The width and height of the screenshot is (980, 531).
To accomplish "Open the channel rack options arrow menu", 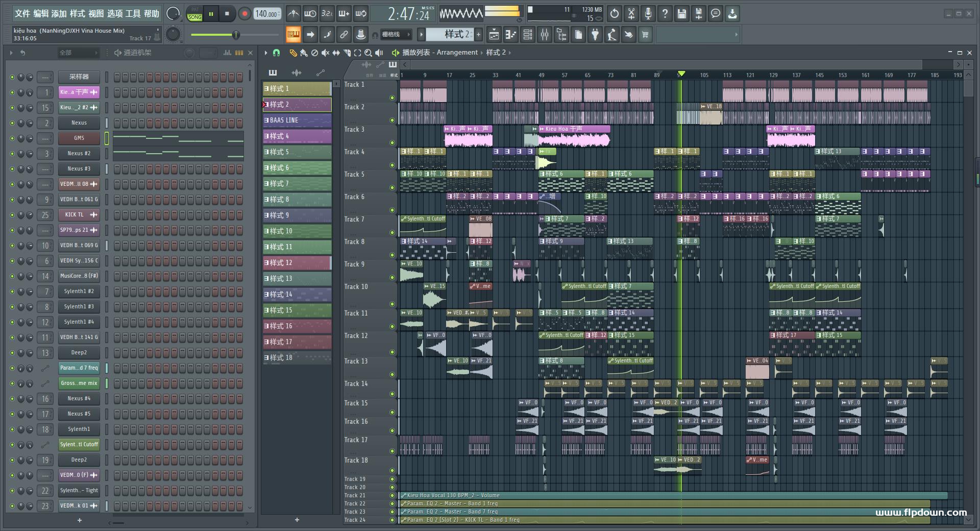I will (x=11, y=53).
